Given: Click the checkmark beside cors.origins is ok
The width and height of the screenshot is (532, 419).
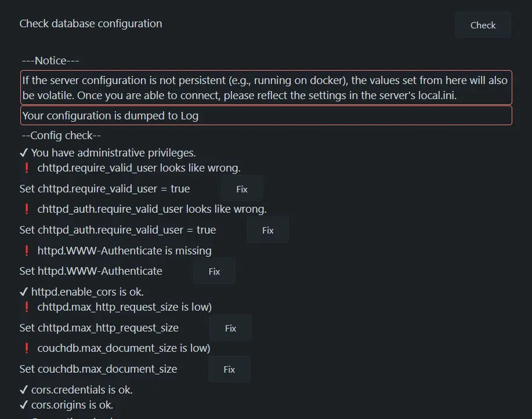Looking at the screenshot, I should coord(24,405).
